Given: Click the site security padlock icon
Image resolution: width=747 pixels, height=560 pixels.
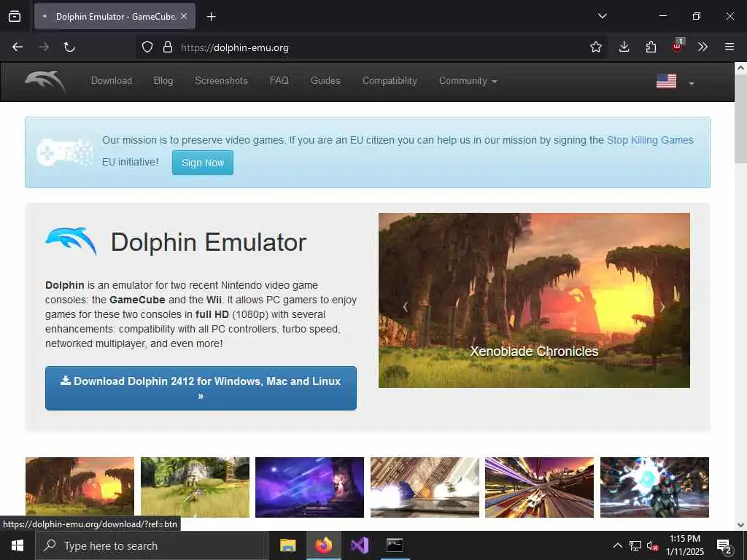Looking at the screenshot, I should pos(167,47).
